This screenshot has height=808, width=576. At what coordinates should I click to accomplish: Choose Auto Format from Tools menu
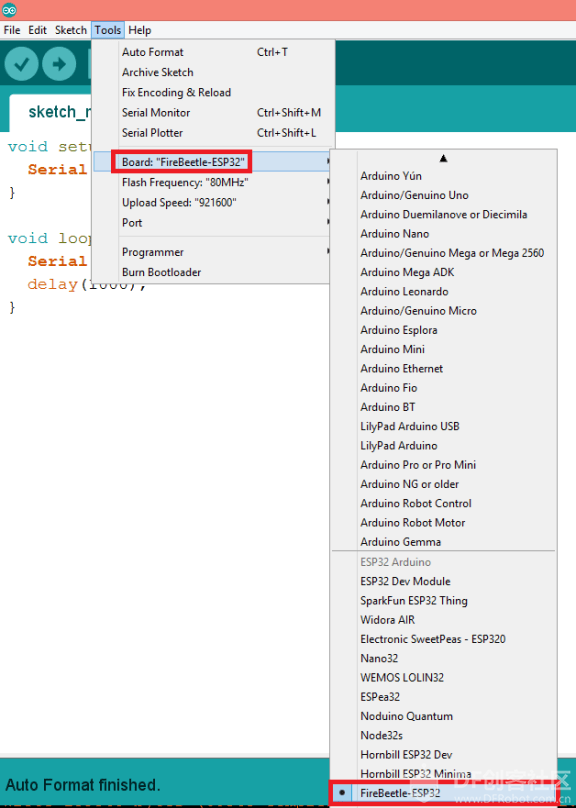213,52
